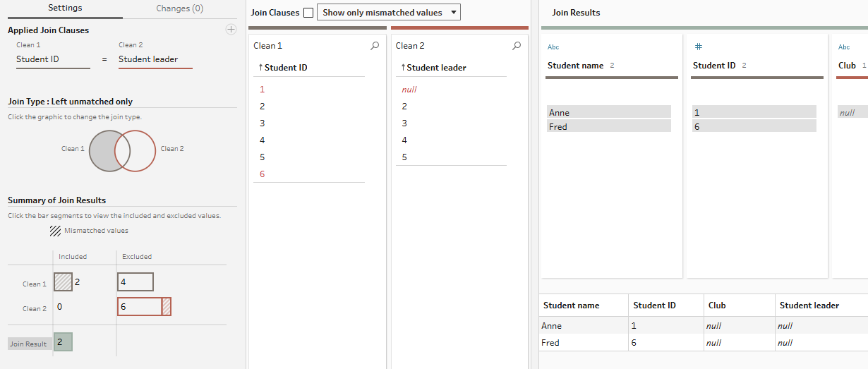Click the number type icon above Student ID
This screenshot has width=868, height=369.
point(699,47)
